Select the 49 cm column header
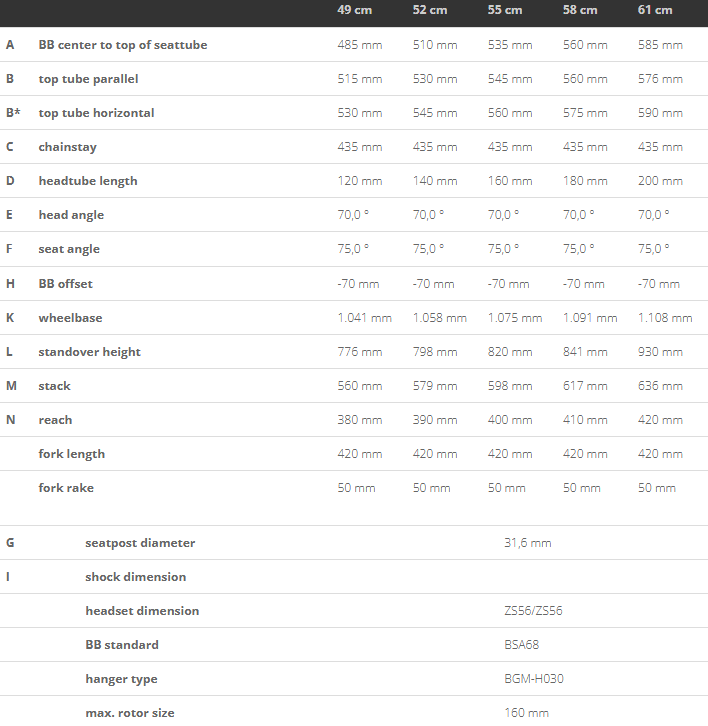 point(354,10)
